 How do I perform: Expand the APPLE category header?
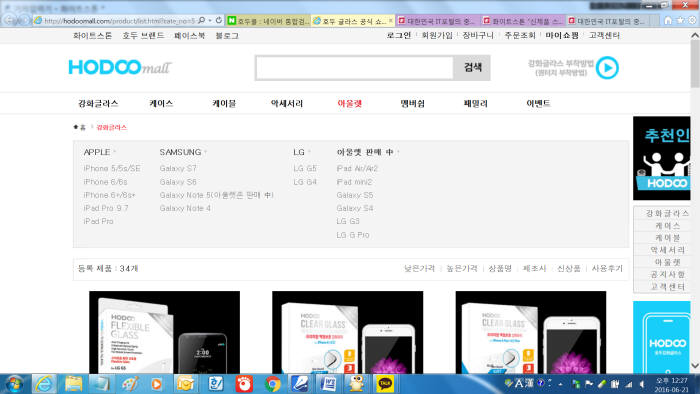click(x=100, y=152)
